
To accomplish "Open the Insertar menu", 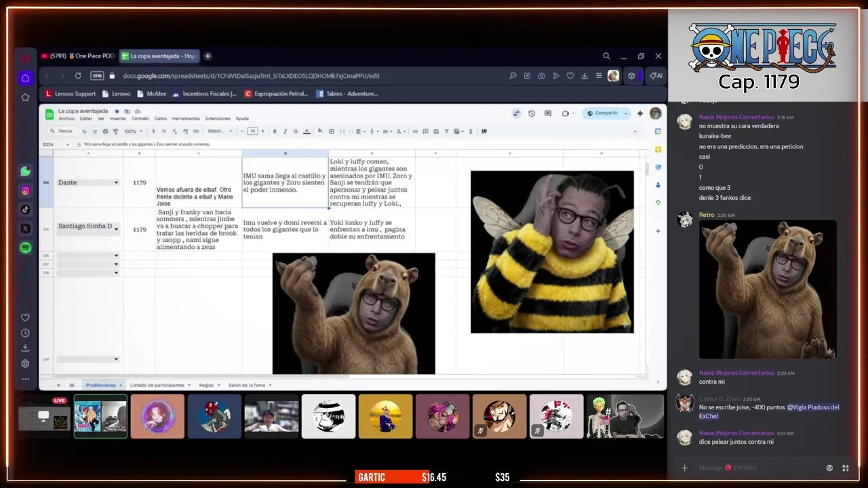I will click(x=118, y=119).
